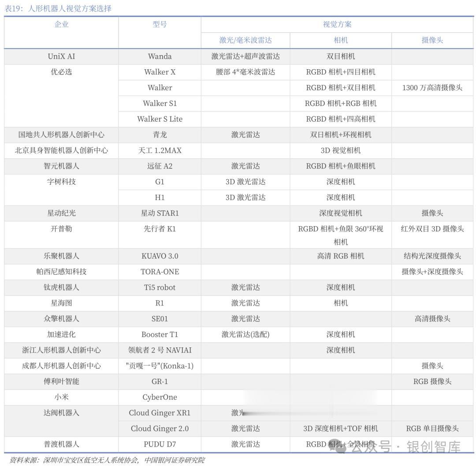Select the '摄像头+深度摄像头' cell
The image size is (476, 466).
pyautogui.click(x=432, y=272)
